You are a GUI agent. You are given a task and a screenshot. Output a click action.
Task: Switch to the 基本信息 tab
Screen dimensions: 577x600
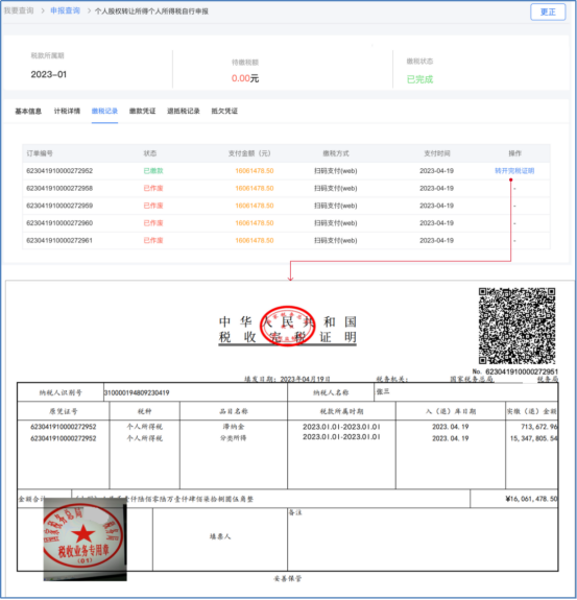[x=28, y=111]
